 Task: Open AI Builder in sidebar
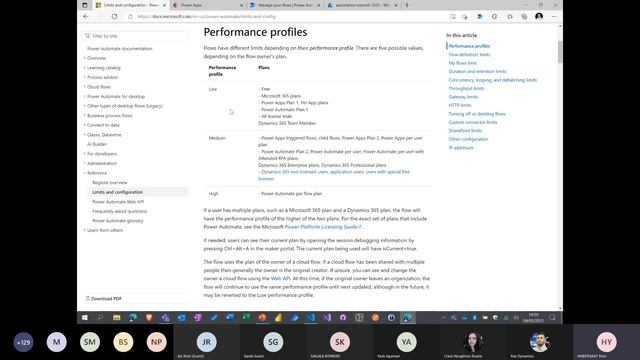(x=97, y=144)
